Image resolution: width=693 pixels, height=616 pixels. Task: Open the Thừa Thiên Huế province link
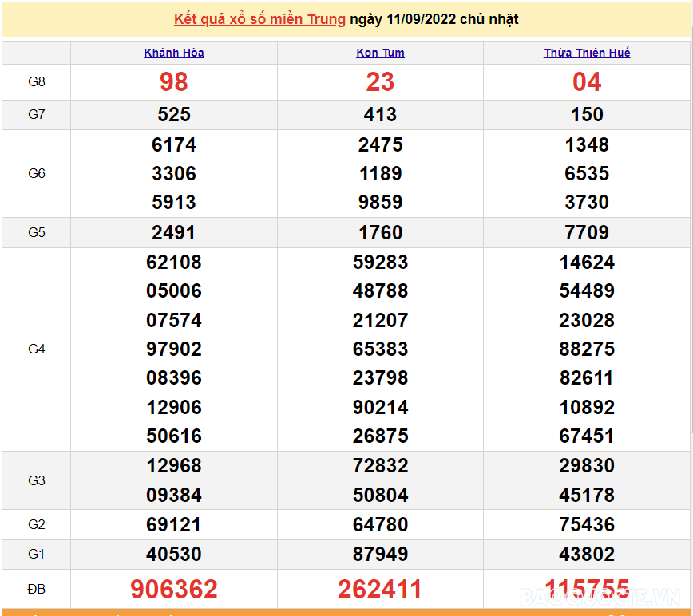pos(587,53)
